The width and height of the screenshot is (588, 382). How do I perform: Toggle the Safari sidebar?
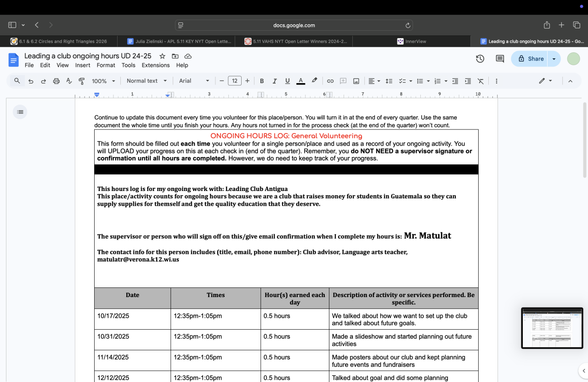(x=12, y=25)
